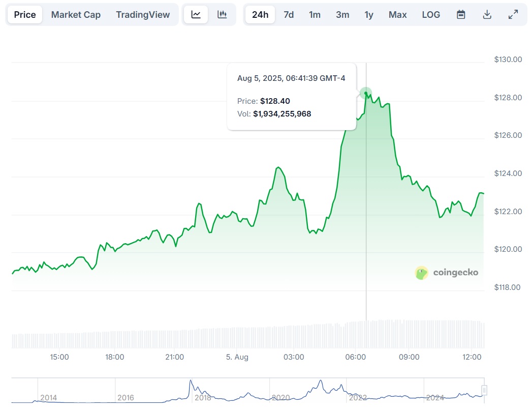
Task: Click the 06:00 label on time axis
Action: click(x=356, y=357)
